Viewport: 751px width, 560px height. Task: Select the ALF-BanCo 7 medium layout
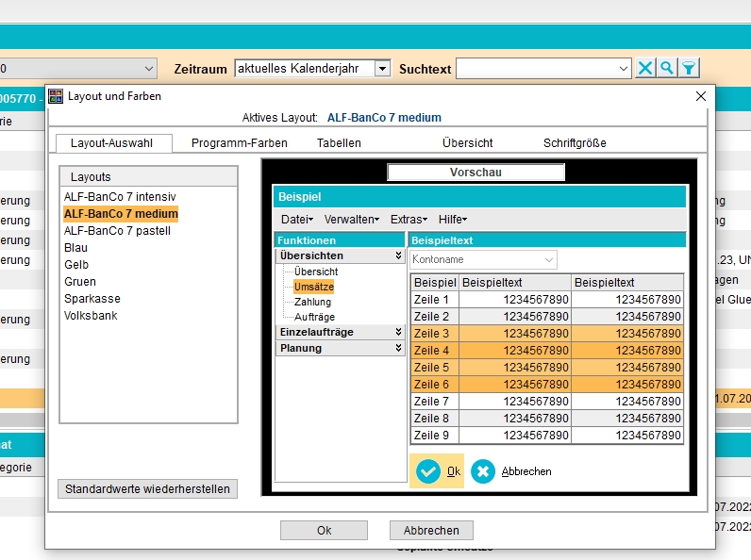point(121,213)
